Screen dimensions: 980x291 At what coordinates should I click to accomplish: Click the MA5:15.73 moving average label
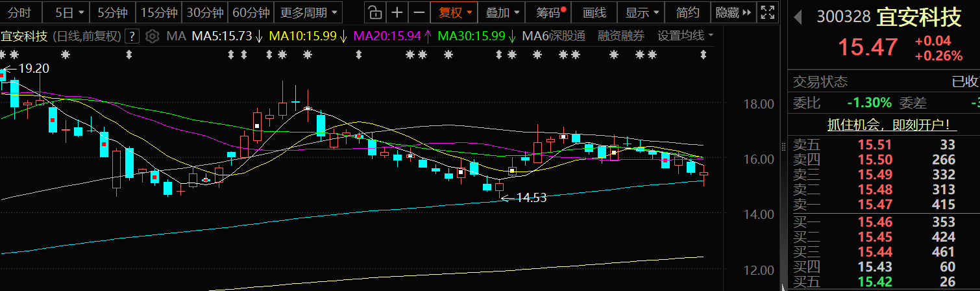pos(221,36)
